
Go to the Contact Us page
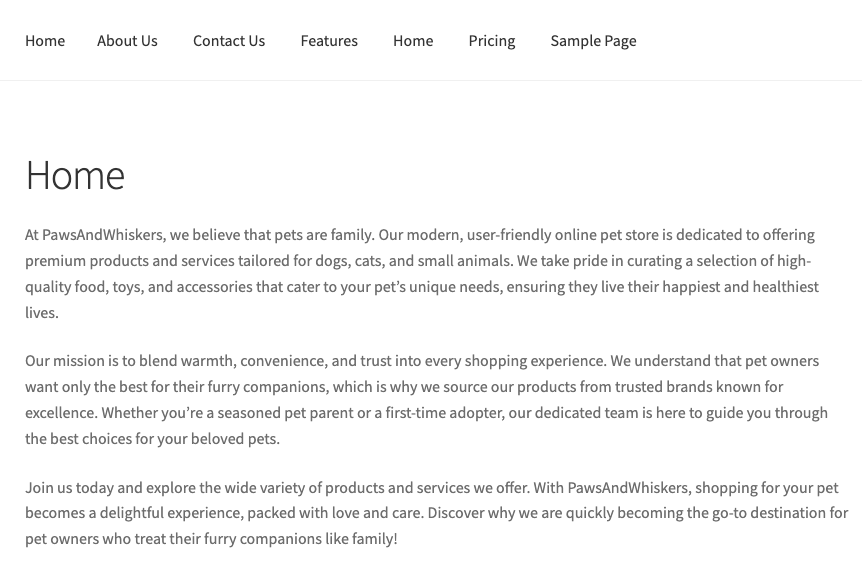pyautogui.click(x=229, y=41)
